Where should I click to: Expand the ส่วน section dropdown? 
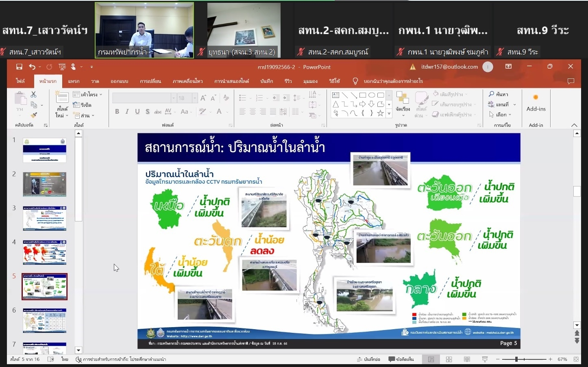[x=84, y=115]
